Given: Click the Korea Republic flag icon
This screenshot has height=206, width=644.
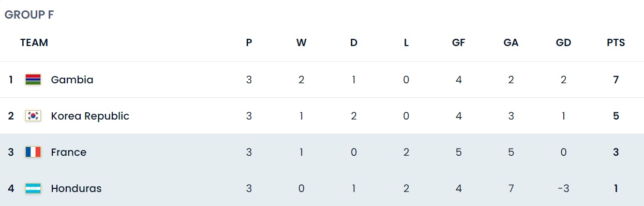Looking at the screenshot, I should click(x=33, y=116).
